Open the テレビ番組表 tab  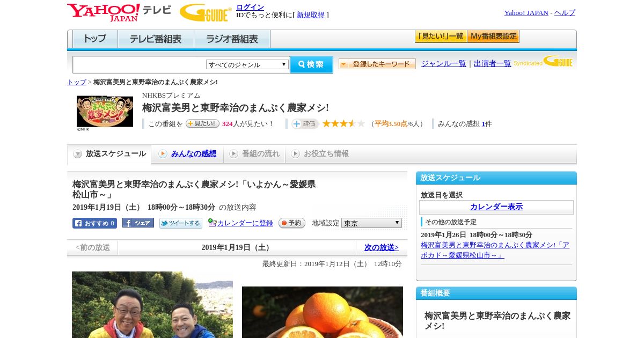(156, 39)
